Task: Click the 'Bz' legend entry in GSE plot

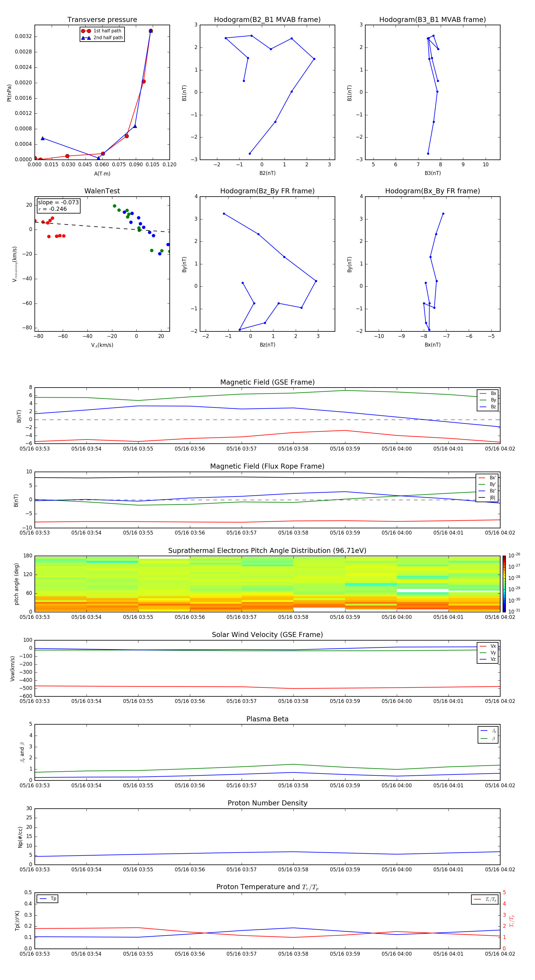Action: (x=488, y=407)
